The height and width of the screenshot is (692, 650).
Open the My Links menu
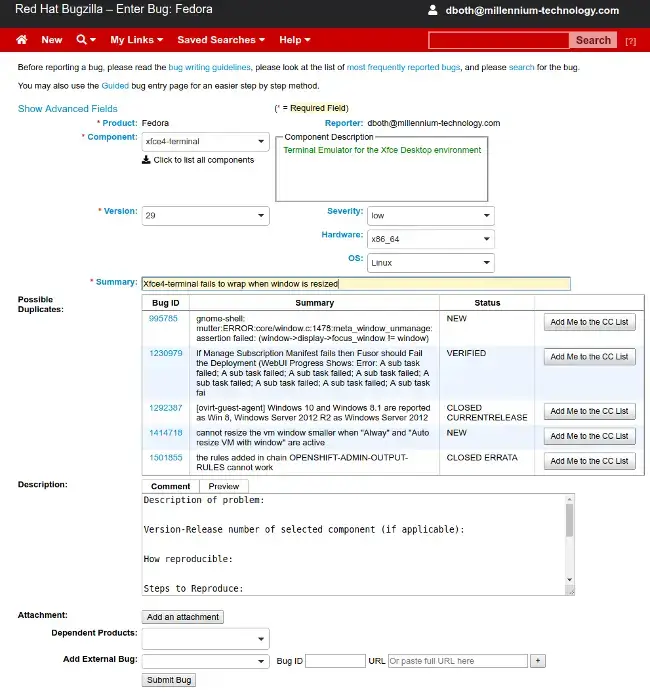pyautogui.click(x=136, y=40)
